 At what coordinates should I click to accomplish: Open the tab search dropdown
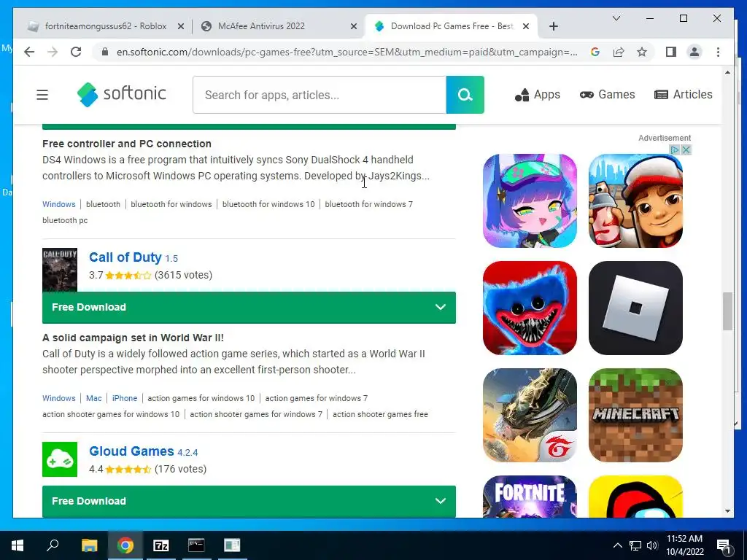click(616, 18)
